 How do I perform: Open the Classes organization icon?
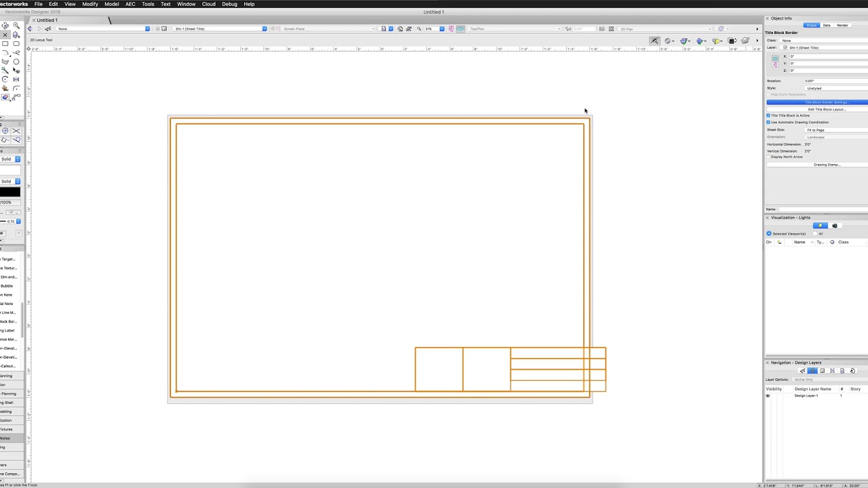coord(47,28)
